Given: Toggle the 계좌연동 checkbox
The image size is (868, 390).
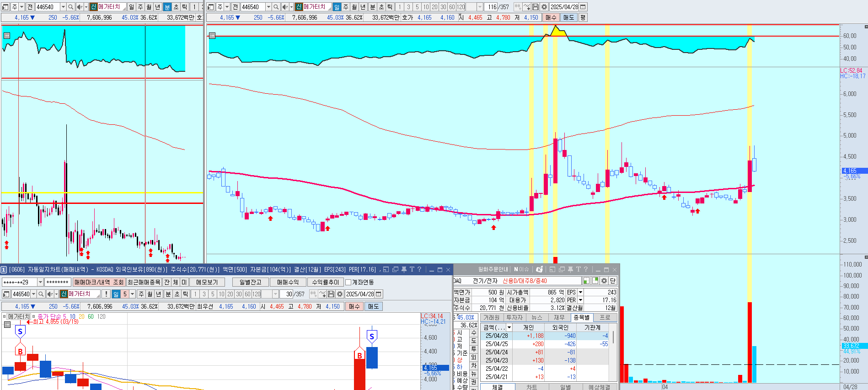Looking at the screenshot, I should pyautogui.click(x=348, y=282).
